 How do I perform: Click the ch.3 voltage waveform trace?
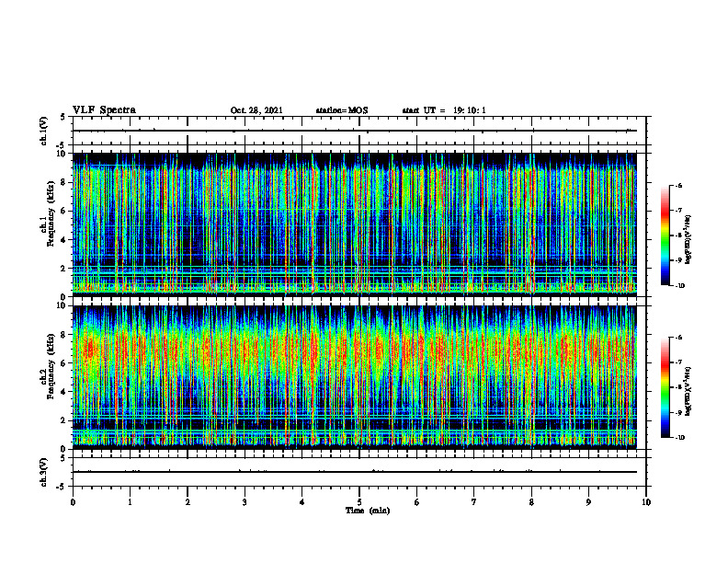[x=355, y=472]
